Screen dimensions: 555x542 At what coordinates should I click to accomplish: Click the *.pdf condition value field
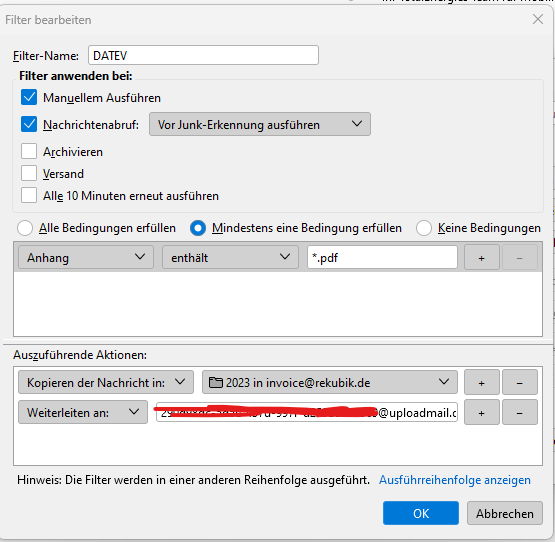click(x=382, y=257)
